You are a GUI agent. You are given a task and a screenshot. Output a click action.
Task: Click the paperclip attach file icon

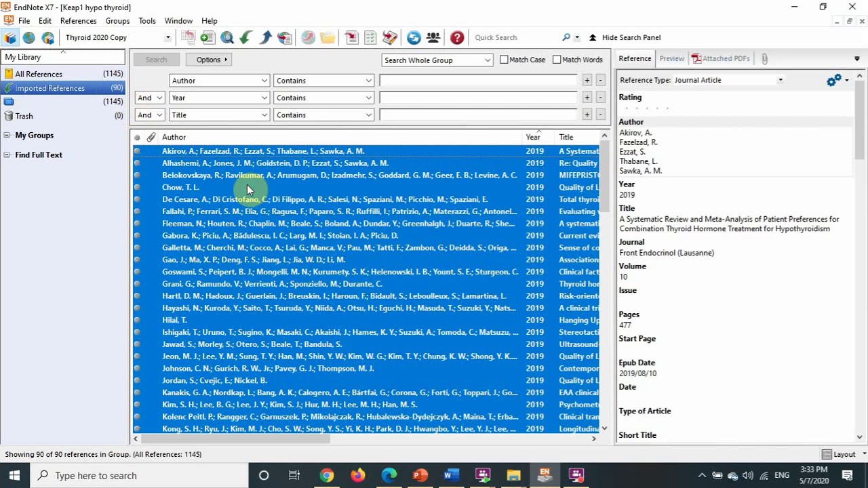coord(764,59)
